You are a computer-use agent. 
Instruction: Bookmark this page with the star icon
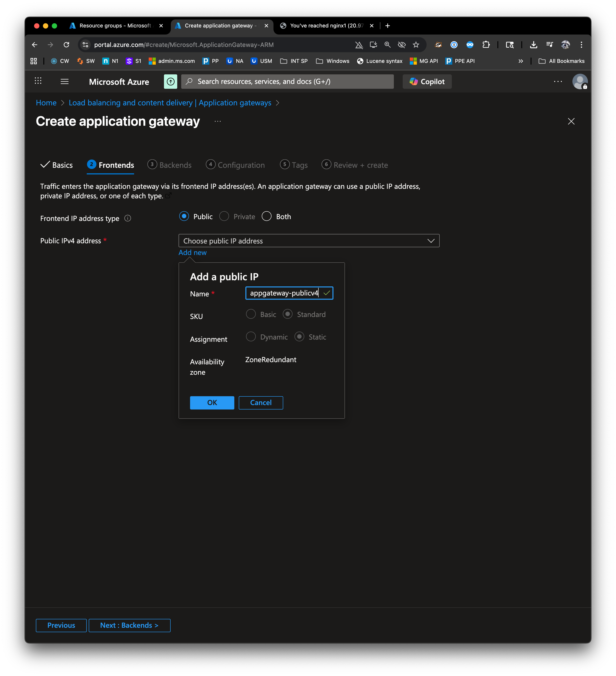point(416,44)
